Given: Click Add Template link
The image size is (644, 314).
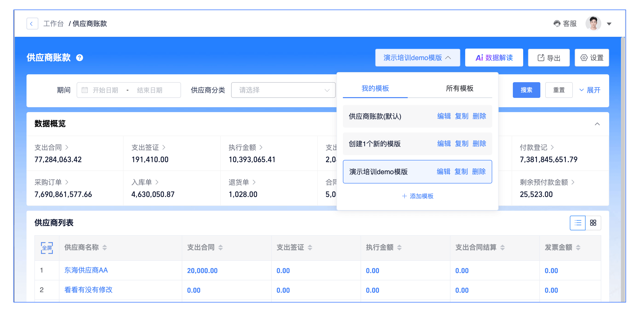Looking at the screenshot, I should [x=417, y=196].
